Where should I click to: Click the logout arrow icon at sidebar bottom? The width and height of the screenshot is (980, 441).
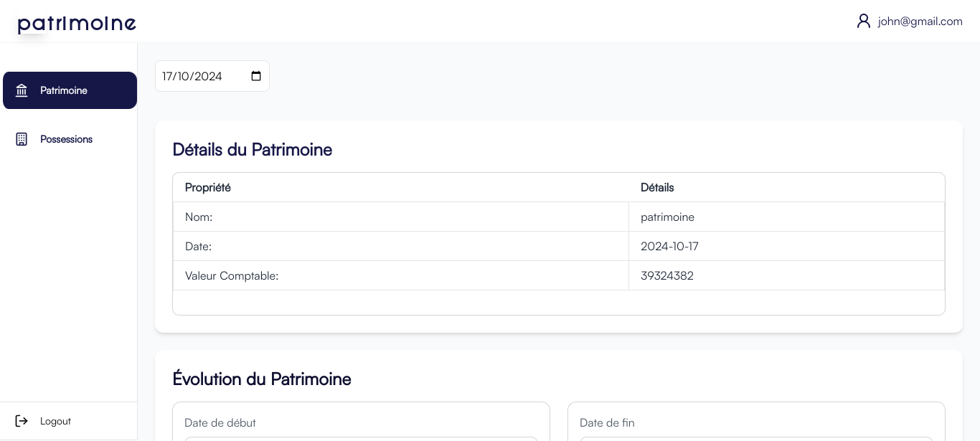22,421
